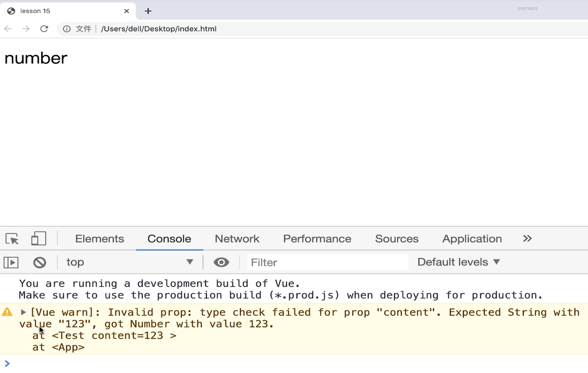Click the '文件' label in address bar
Viewport: 588px width, 373px height.
[x=83, y=29]
